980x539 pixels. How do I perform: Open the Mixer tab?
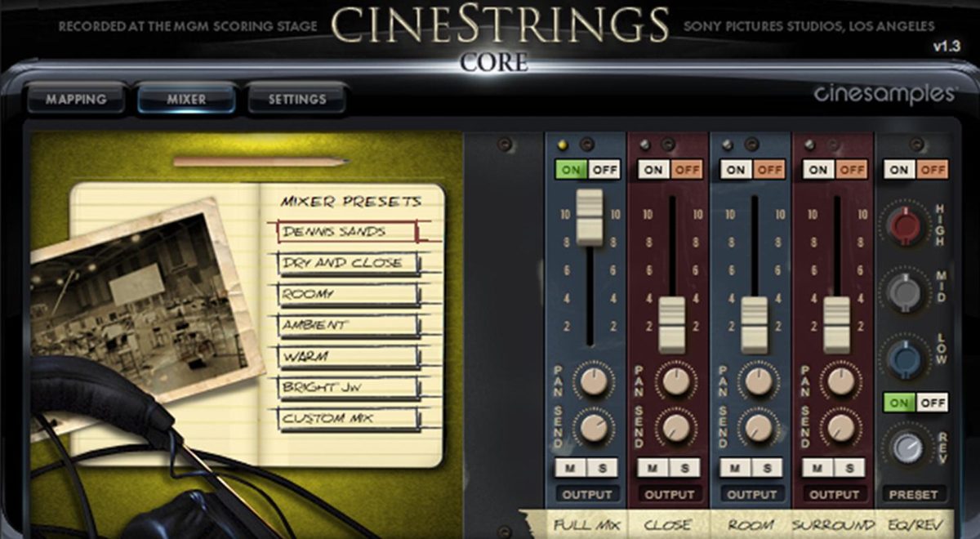pos(187,99)
